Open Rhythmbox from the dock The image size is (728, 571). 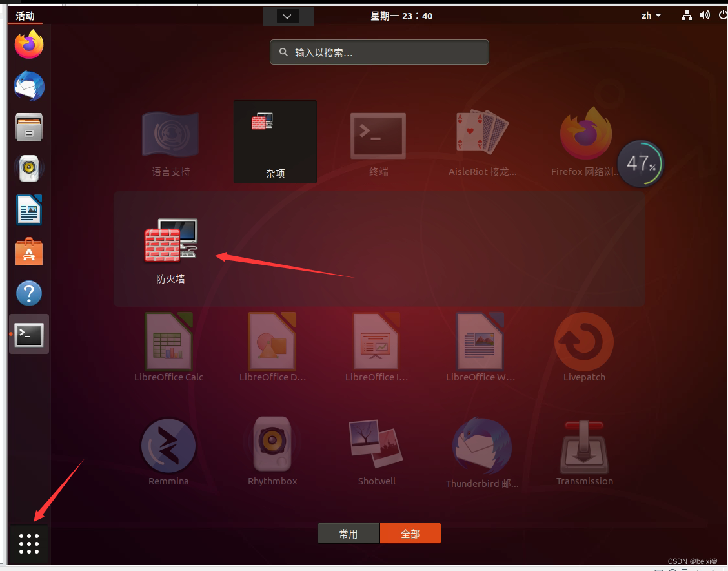pos(29,168)
